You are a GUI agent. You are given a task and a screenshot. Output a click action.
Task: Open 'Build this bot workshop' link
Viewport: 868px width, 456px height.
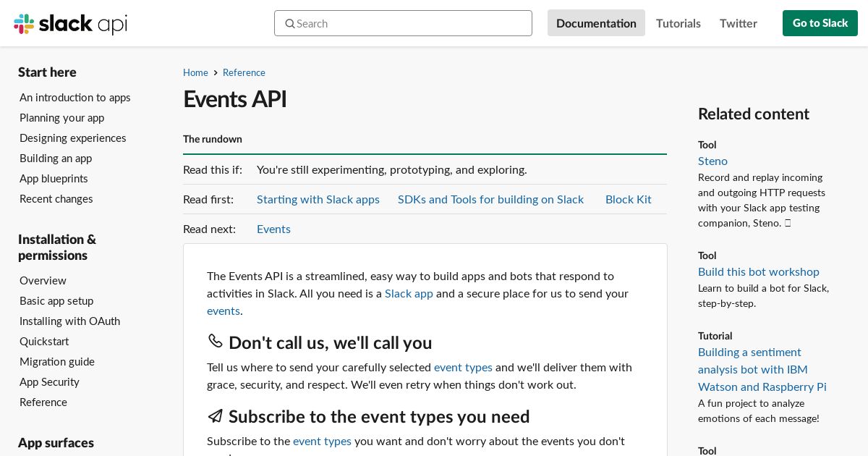pyautogui.click(x=759, y=271)
